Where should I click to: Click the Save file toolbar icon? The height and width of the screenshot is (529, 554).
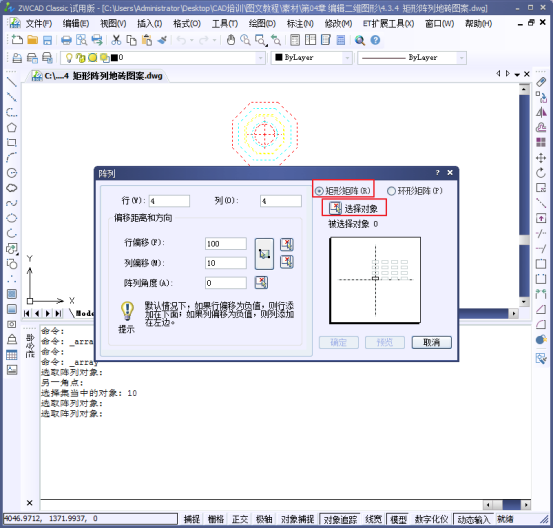pos(47,40)
